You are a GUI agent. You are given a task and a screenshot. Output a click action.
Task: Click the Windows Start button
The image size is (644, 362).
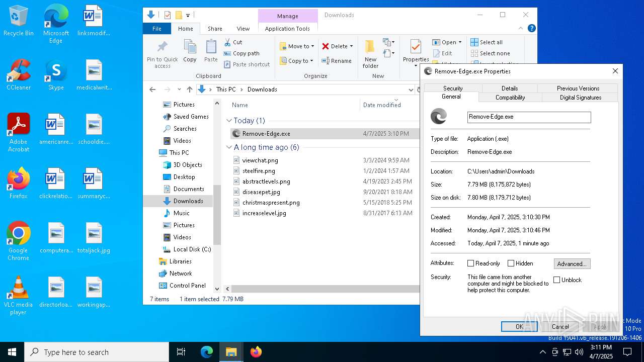coord(12,352)
